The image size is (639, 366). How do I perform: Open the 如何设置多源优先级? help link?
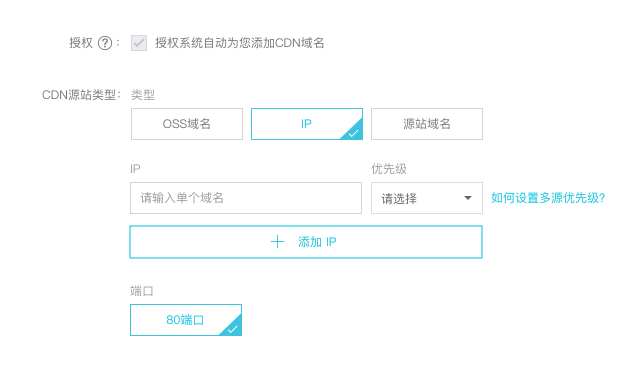(548, 198)
